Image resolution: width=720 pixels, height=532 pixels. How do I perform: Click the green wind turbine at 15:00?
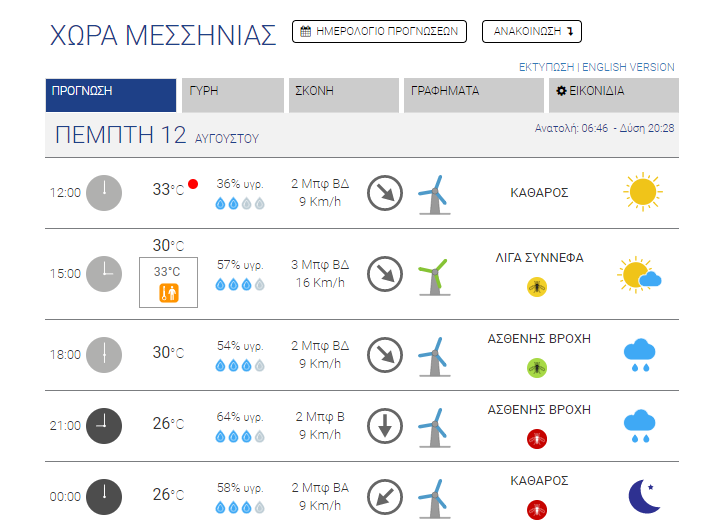(x=434, y=277)
